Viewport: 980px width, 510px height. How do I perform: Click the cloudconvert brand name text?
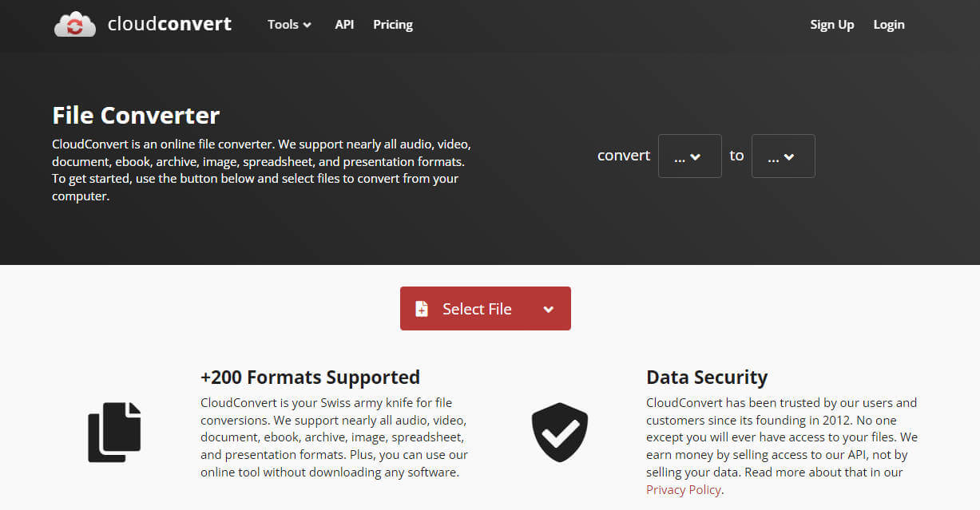click(169, 24)
